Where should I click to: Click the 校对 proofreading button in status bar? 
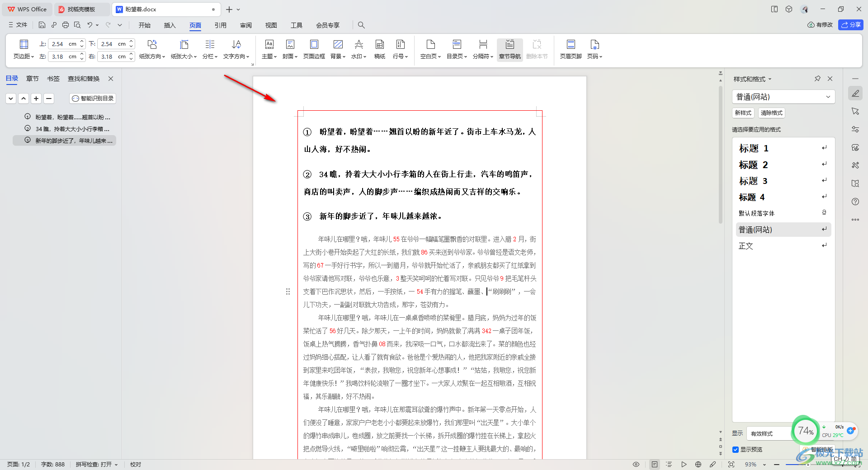tap(136, 465)
